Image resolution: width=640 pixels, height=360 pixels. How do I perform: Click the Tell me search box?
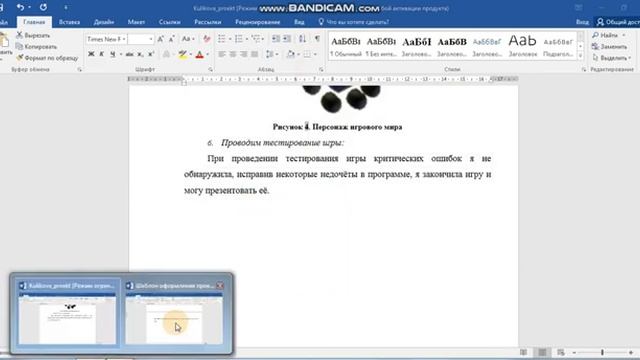click(x=353, y=22)
